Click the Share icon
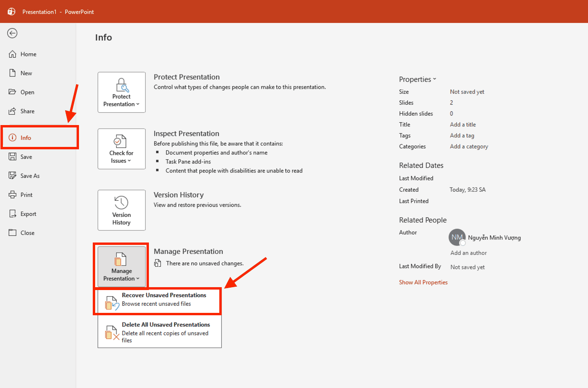The width and height of the screenshot is (588, 388). point(12,111)
